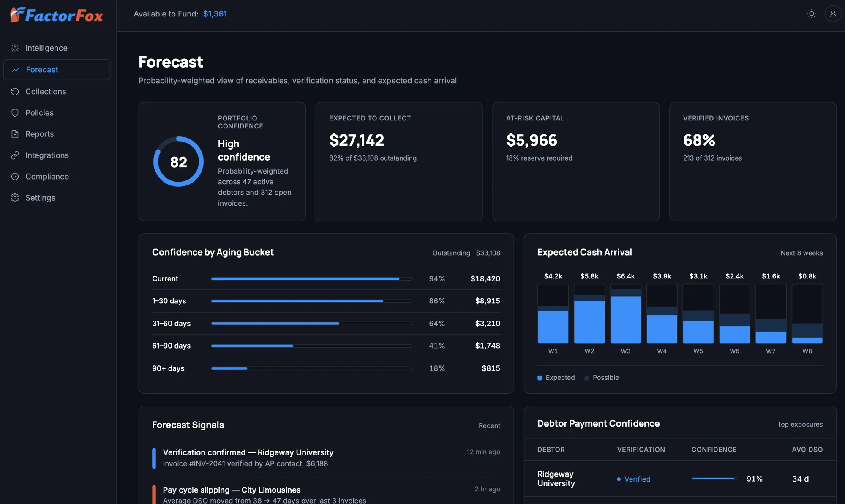Toggle the Possible legend series
The image size is (845, 504).
click(602, 378)
